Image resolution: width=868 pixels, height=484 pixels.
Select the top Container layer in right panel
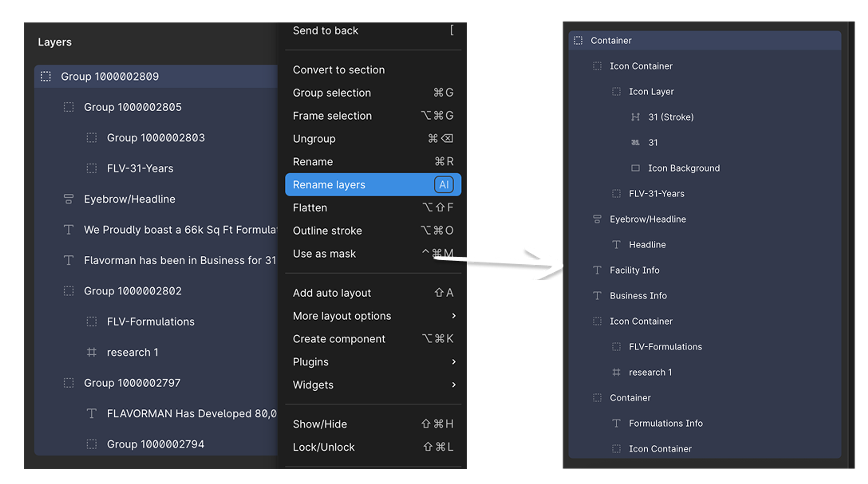(x=705, y=40)
